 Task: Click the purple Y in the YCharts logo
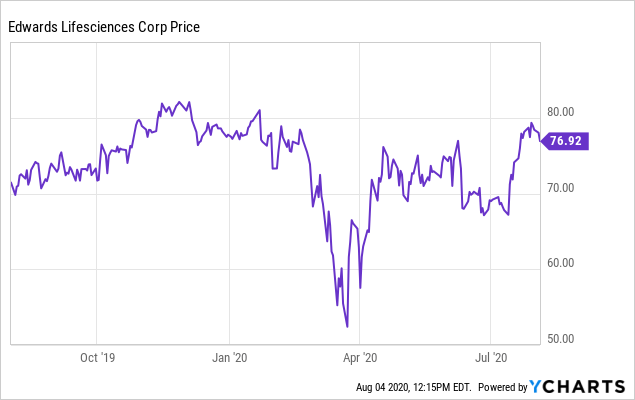click(537, 387)
